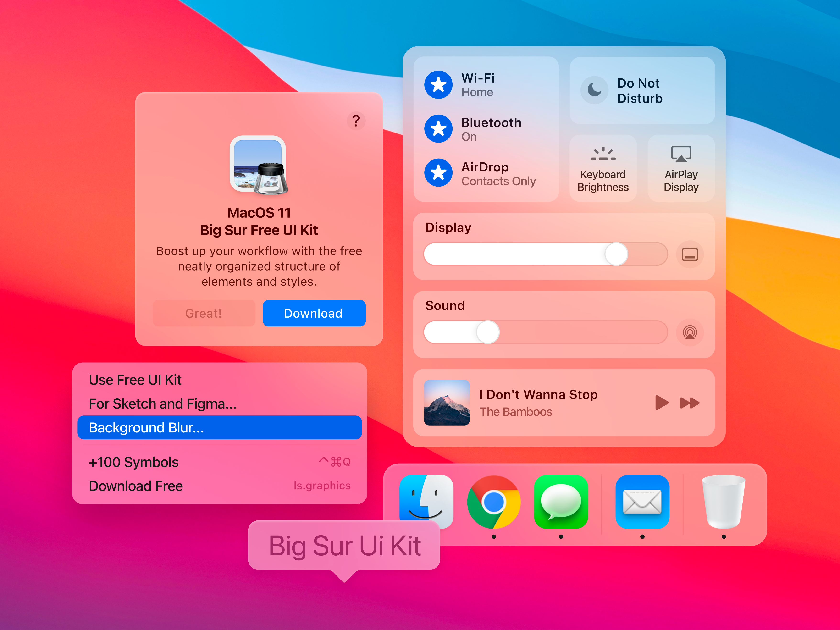
Task: Launch Google Chrome in the dock
Action: coord(493,502)
